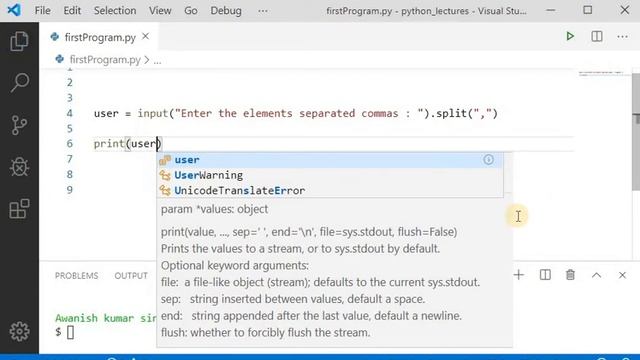Split the editor to the right
The width and height of the screenshot is (640, 360).
point(597,36)
